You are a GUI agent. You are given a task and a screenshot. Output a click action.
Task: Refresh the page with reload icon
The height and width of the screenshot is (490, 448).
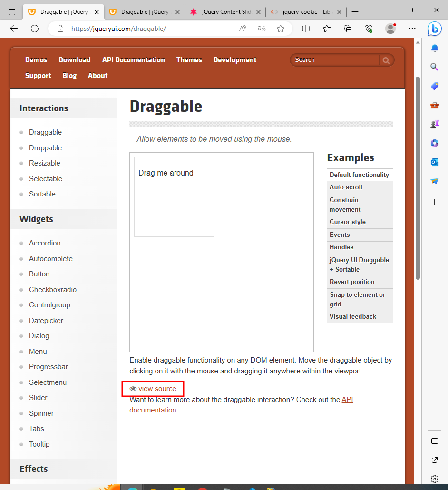[x=35, y=29]
